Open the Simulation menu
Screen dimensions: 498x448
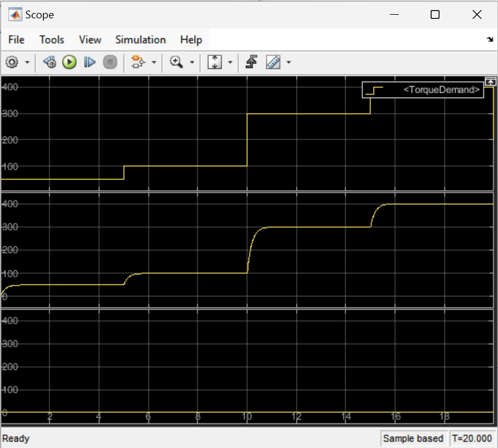pos(141,40)
